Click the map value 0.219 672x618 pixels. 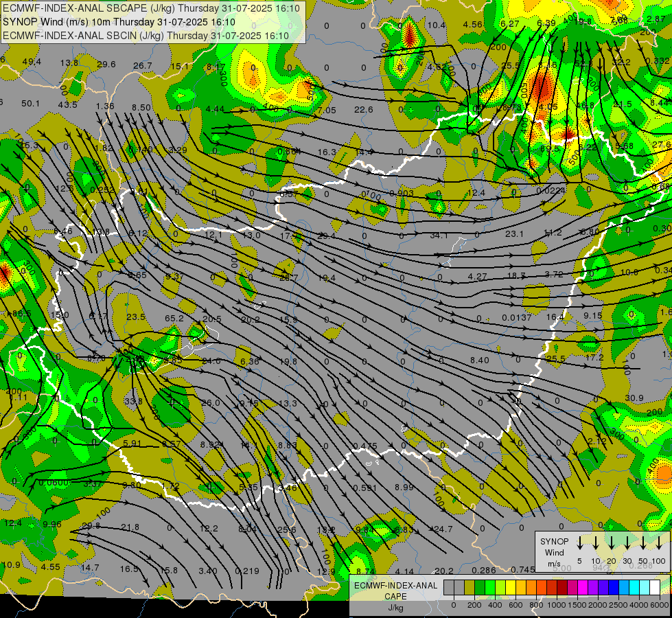pyautogui.click(x=247, y=571)
